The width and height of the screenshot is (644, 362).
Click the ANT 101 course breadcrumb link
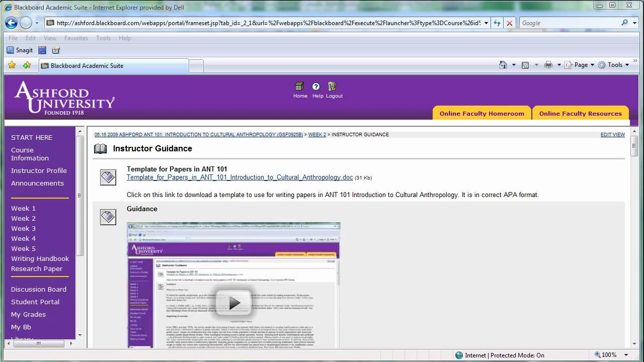point(199,135)
